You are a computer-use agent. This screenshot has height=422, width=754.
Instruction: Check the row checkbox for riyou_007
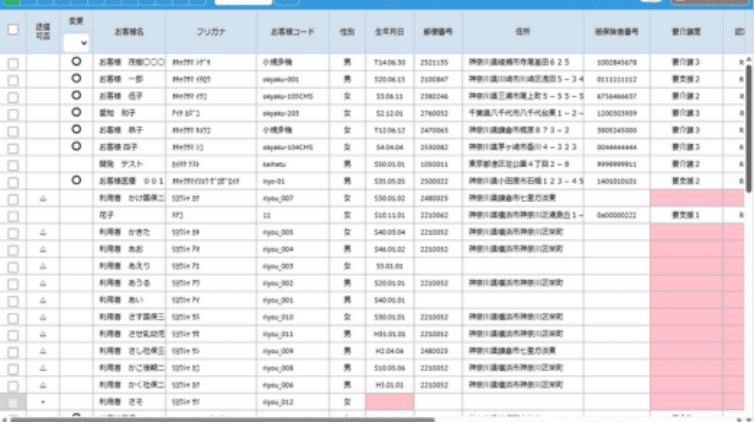13,199
